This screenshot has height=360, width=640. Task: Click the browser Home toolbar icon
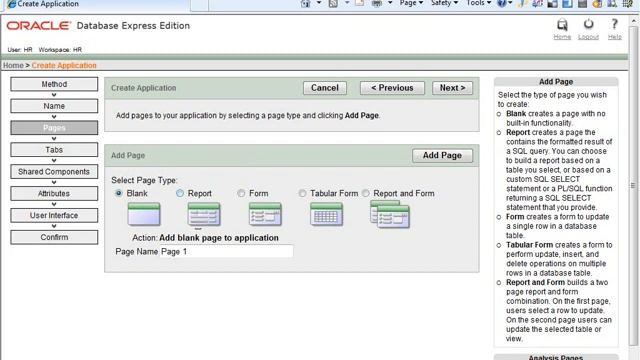(305, 3)
